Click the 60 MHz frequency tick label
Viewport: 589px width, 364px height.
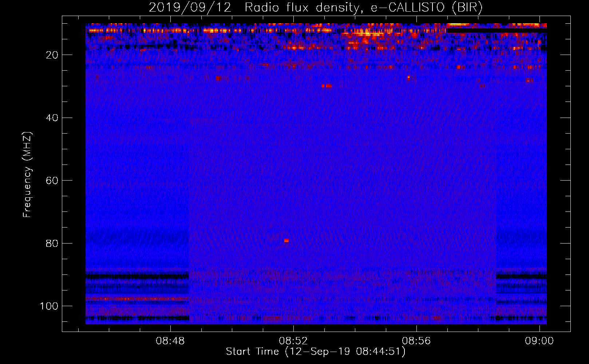pyautogui.click(x=52, y=181)
